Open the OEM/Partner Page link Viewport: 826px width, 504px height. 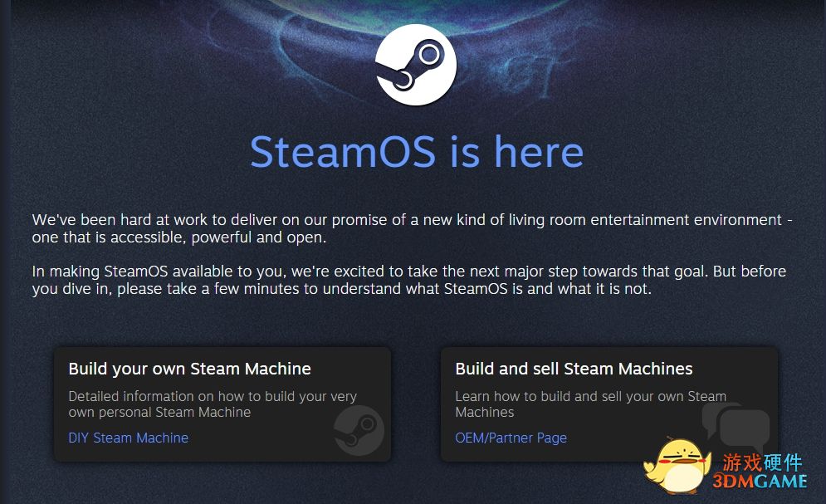pyautogui.click(x=511, y=438)
